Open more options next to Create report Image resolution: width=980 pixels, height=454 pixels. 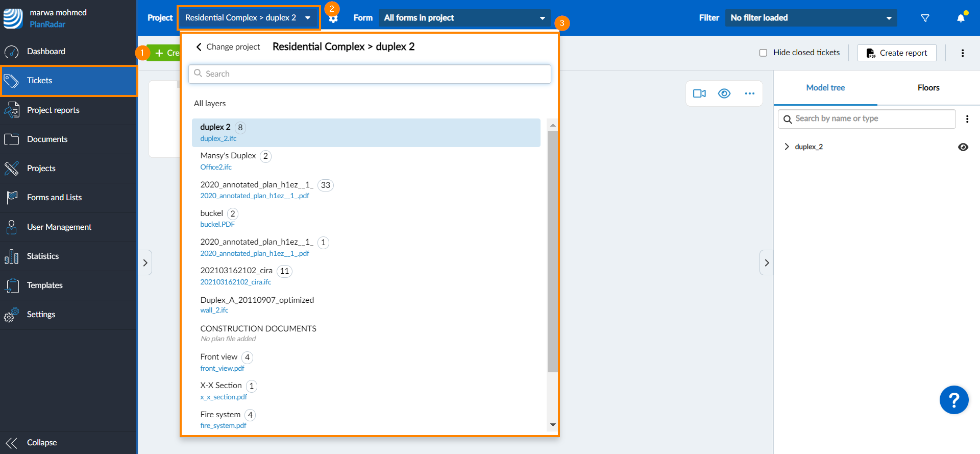963,53
